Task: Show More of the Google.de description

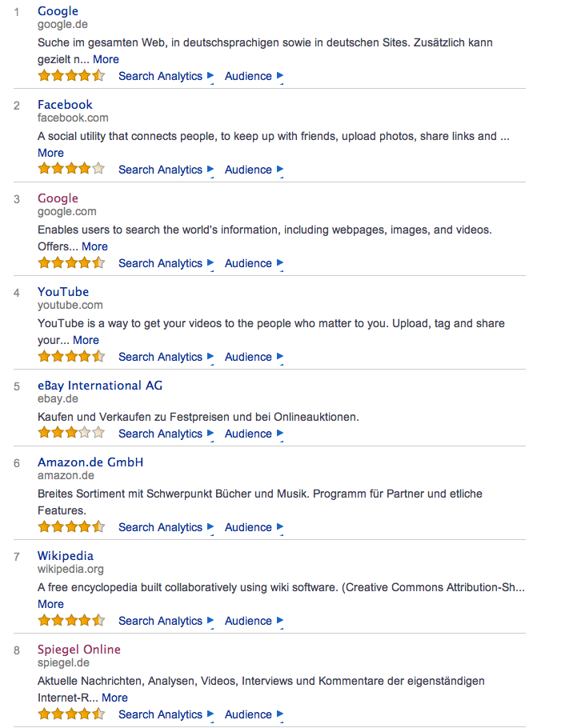Action: [x=106, y=59]
